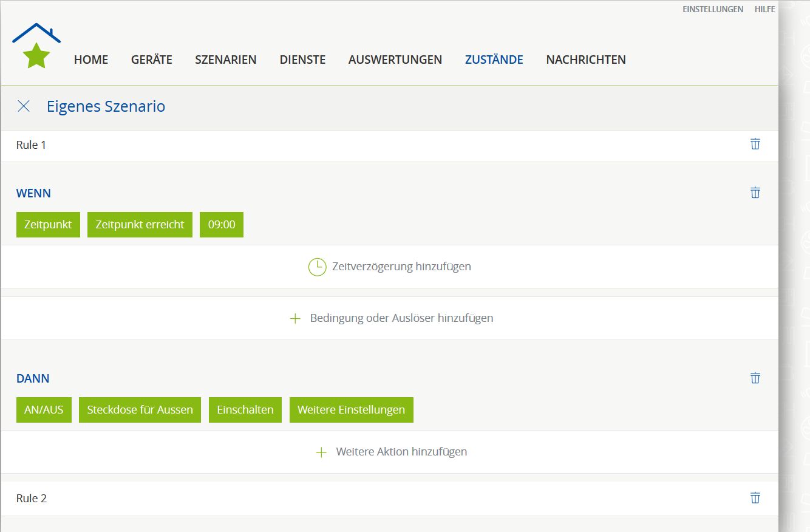Viewport: 810px width, 532px height.
Task: Toggle the Einschalten action setting
Action: tap(245, 410)
